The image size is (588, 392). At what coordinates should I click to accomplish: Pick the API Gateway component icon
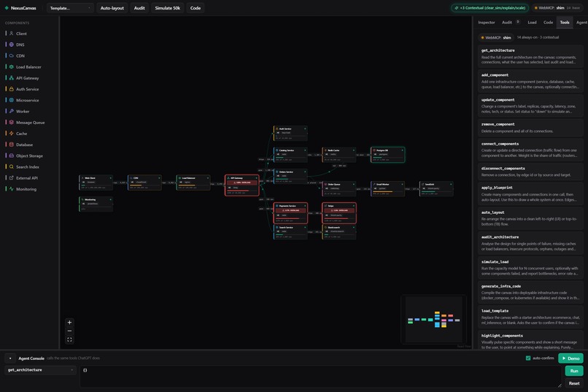(x=11, y=78)
